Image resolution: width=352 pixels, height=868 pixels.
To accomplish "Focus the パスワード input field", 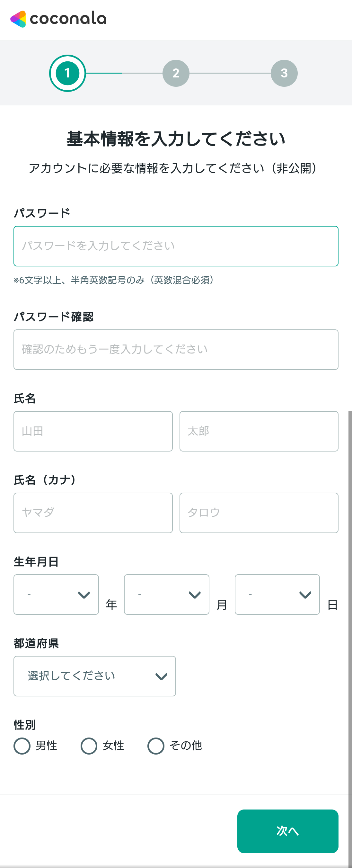I will point(176,246).
